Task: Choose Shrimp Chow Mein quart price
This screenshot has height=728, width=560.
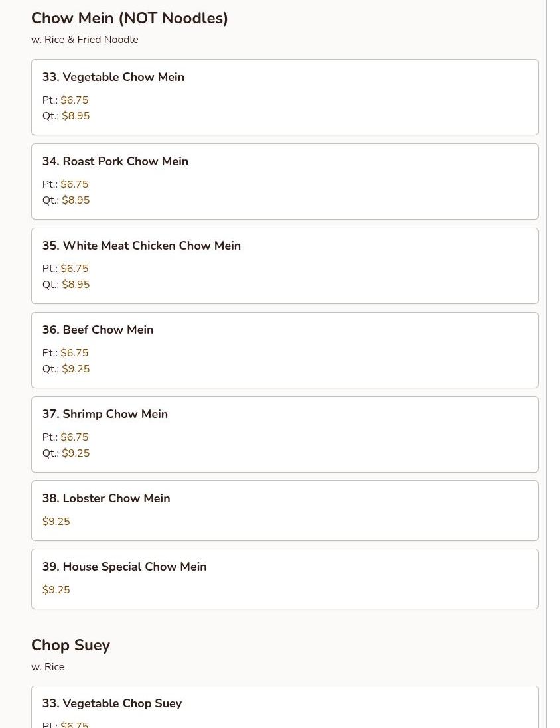Action: pos(76,453)
